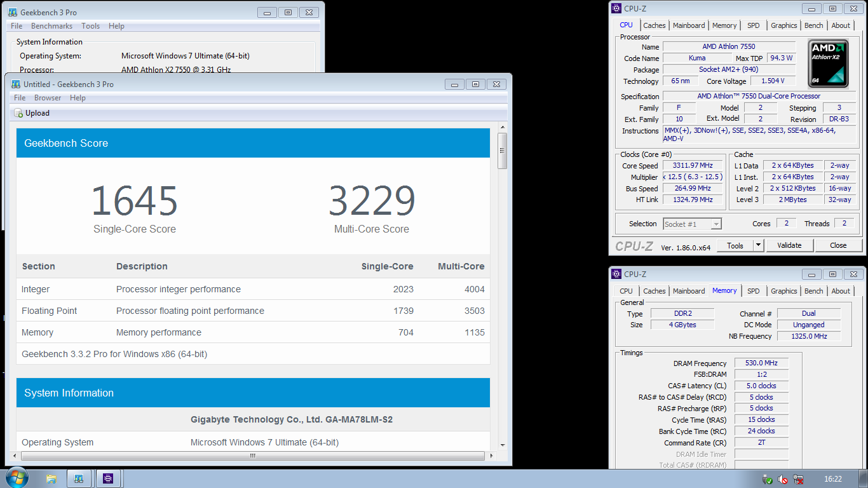This screenshot has height=488, width=868.
Task: Click the vertical scrollbar thumb in Geekbench results
Action: (x=502, y=151)
